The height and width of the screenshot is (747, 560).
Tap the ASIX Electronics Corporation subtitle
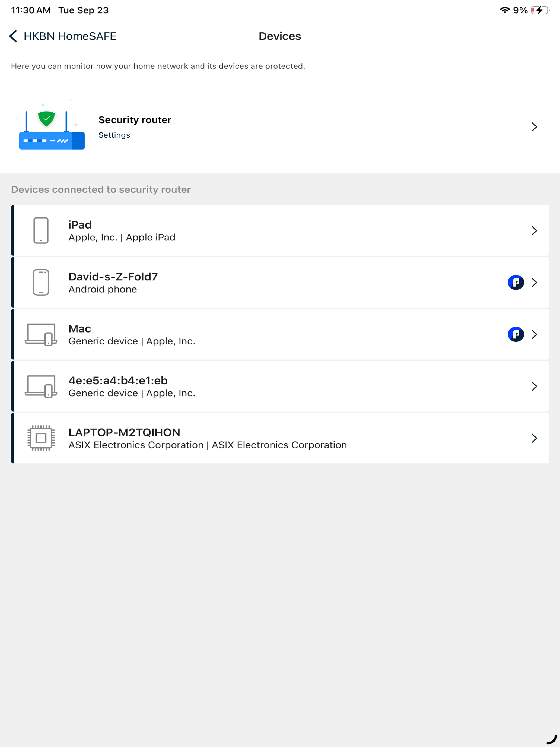coord(208,445)
